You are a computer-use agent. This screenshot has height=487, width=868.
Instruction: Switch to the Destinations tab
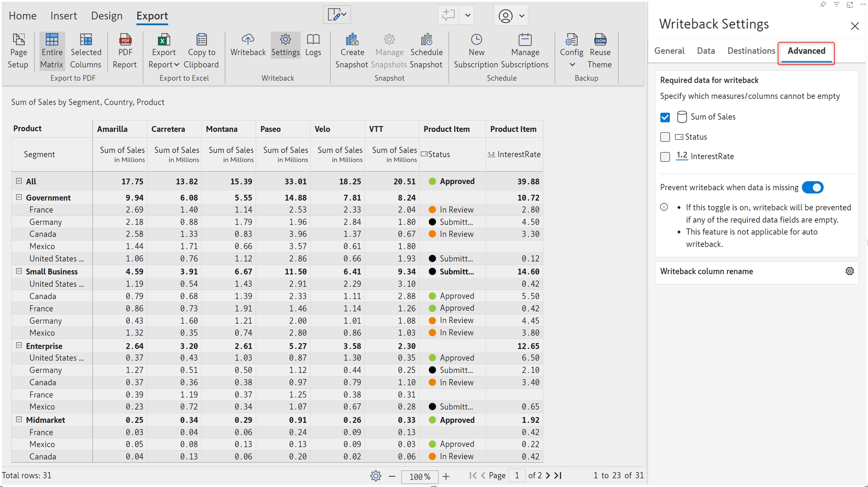click(751, 51)
